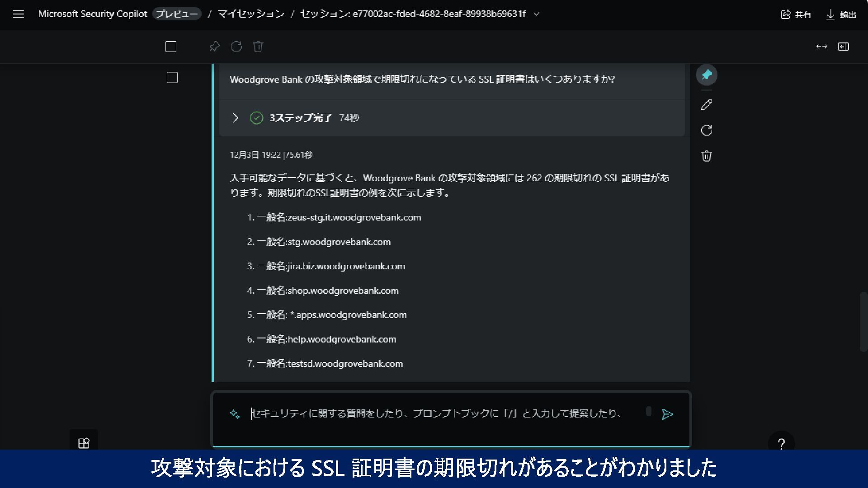868x488 pixels.
Task: Go to the マイセッション breadcrumb
Action: click(x=251, y=14)
